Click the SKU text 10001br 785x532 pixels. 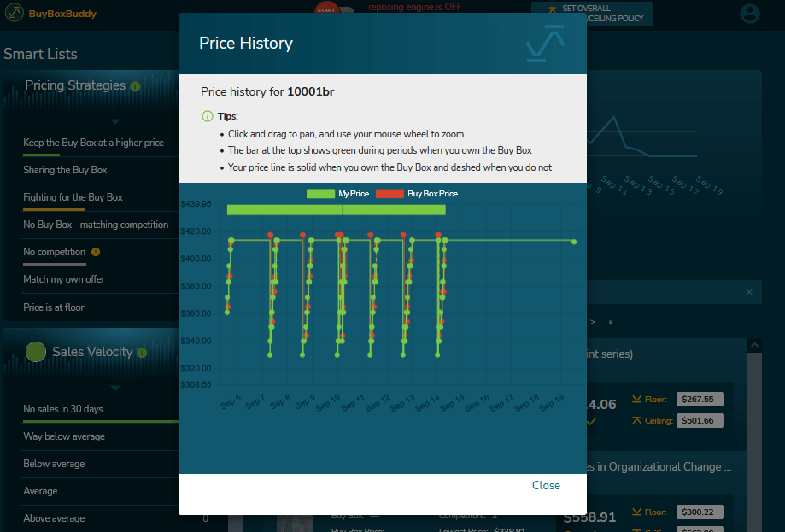(310, 91)
